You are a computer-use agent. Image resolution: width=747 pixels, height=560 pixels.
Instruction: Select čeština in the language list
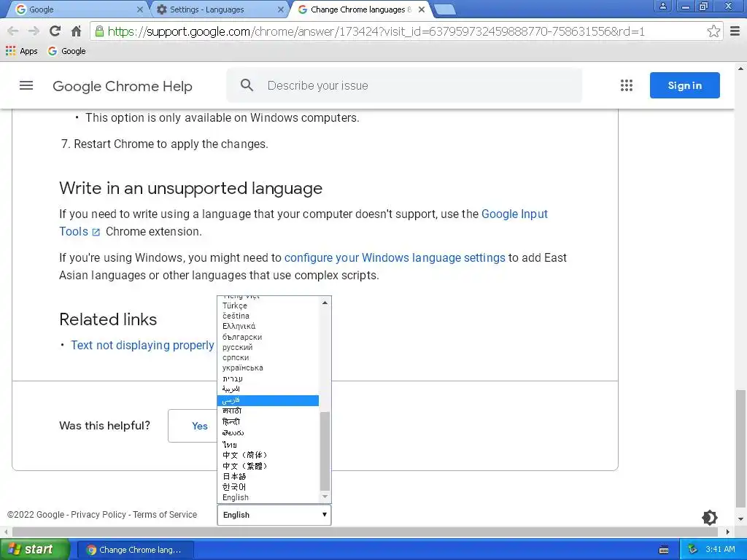268,316
